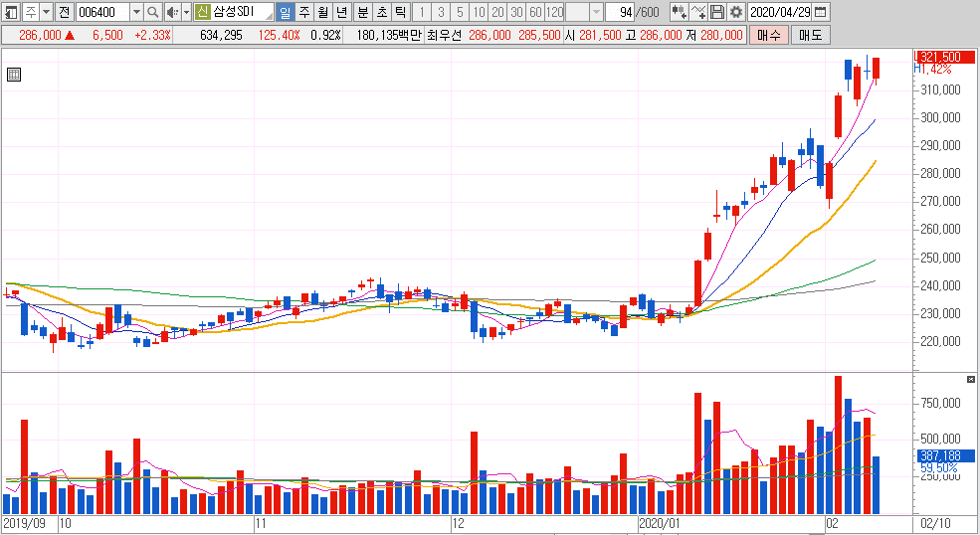Expand the dropdown next to 주 selector
This screenshot has width=980, height=535.
point(46,12)
